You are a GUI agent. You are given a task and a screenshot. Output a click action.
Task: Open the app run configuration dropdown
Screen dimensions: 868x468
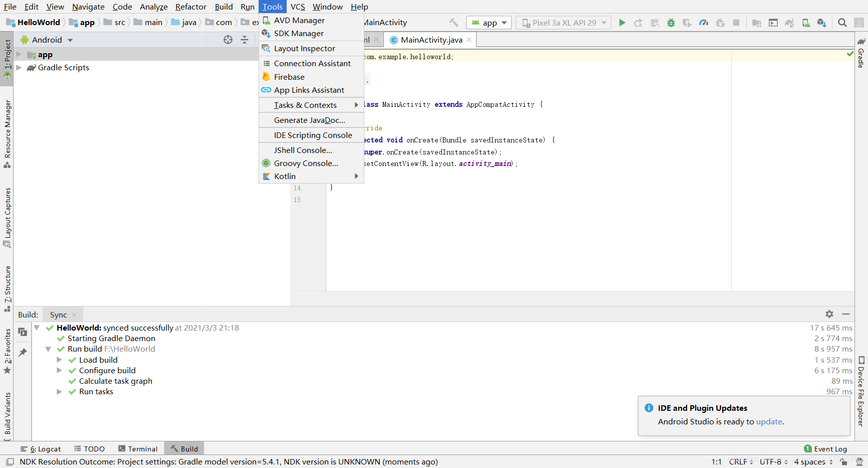click(x=489, y=23)
